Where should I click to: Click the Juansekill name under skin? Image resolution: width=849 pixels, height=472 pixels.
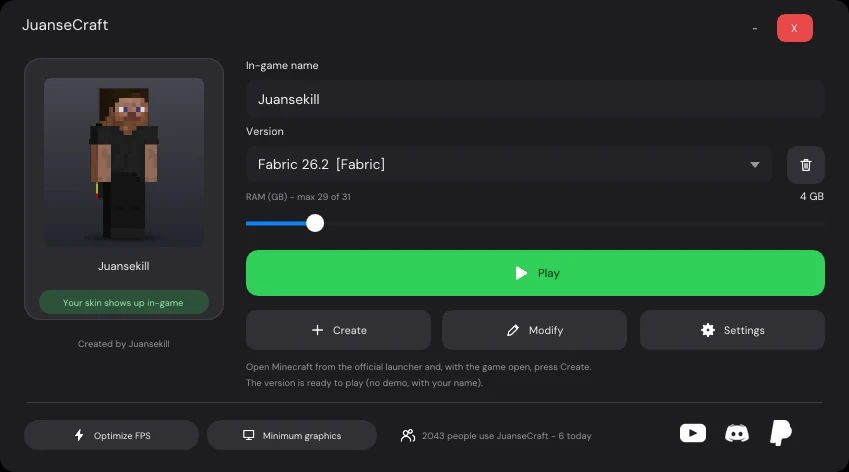coord(123,266)
